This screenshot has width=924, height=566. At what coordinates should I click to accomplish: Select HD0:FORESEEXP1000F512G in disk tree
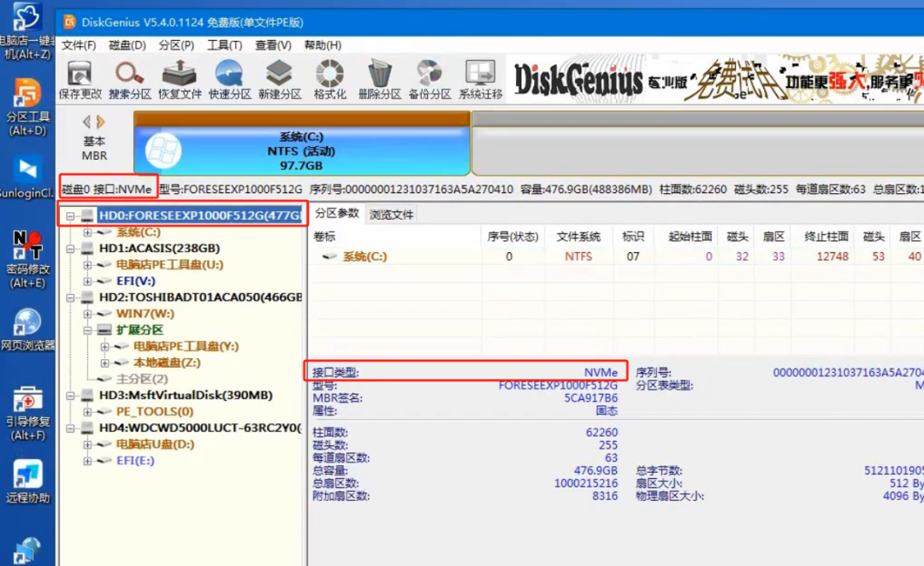click(199, 215)
